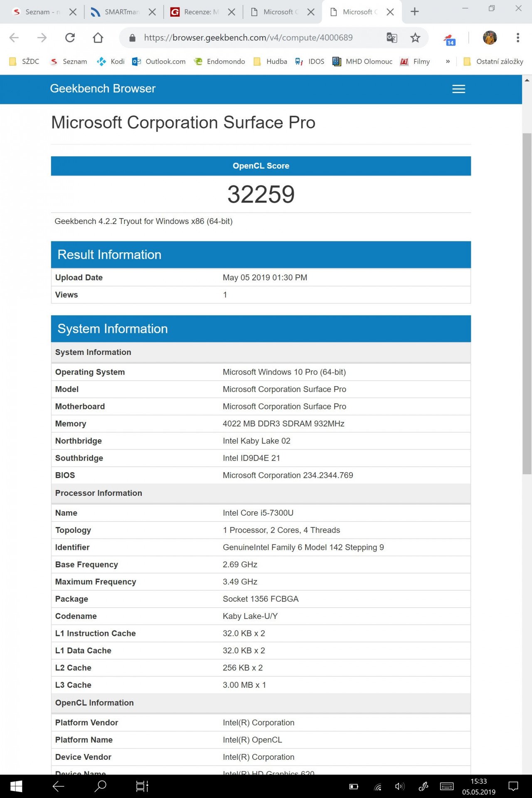
Task: Open the Hudba bookmark folder
Action: (271, 62)
